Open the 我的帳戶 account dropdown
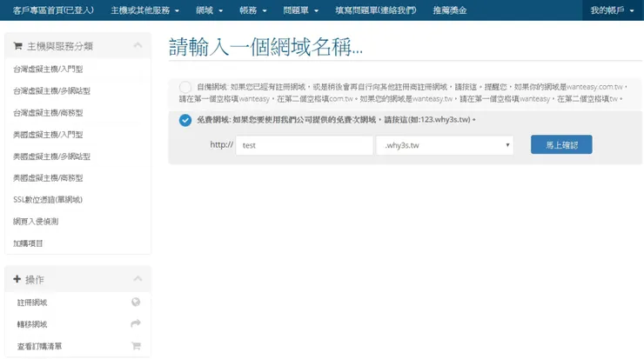644x359 pixels. tap(612, 10)
